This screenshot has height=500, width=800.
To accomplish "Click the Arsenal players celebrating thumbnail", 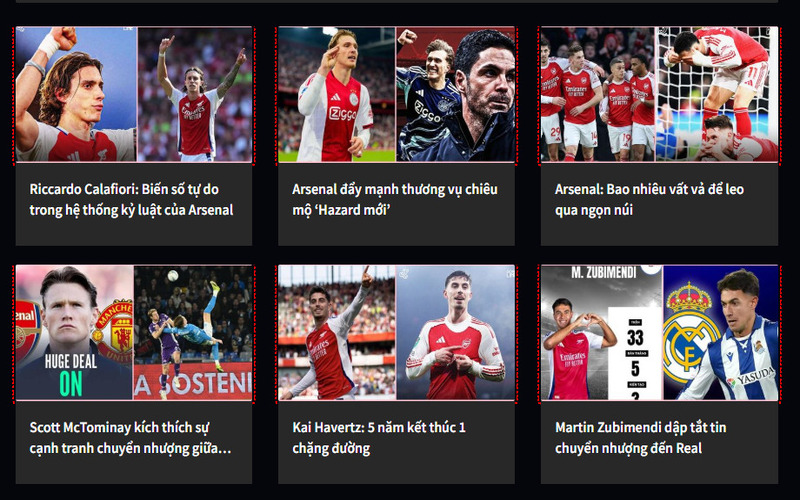I will (x=659, y=94).
